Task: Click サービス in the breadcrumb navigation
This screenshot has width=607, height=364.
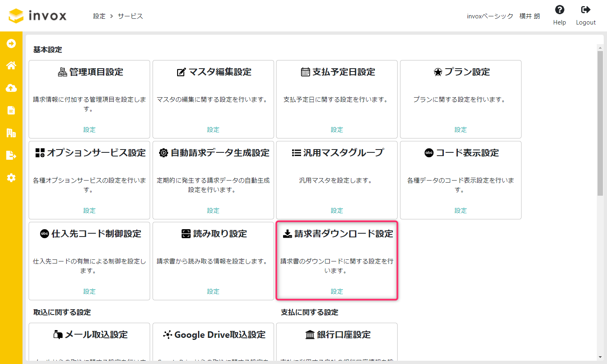Action: tap(130, 16)
